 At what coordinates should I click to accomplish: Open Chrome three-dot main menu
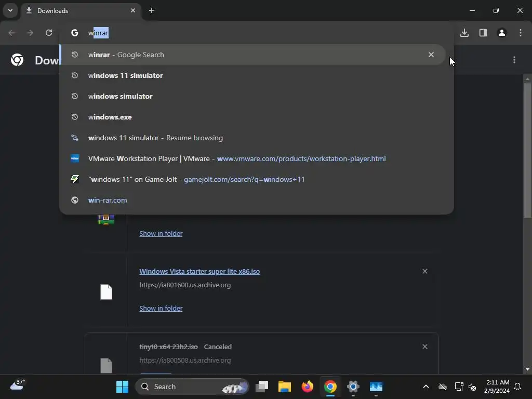(521, 33)
